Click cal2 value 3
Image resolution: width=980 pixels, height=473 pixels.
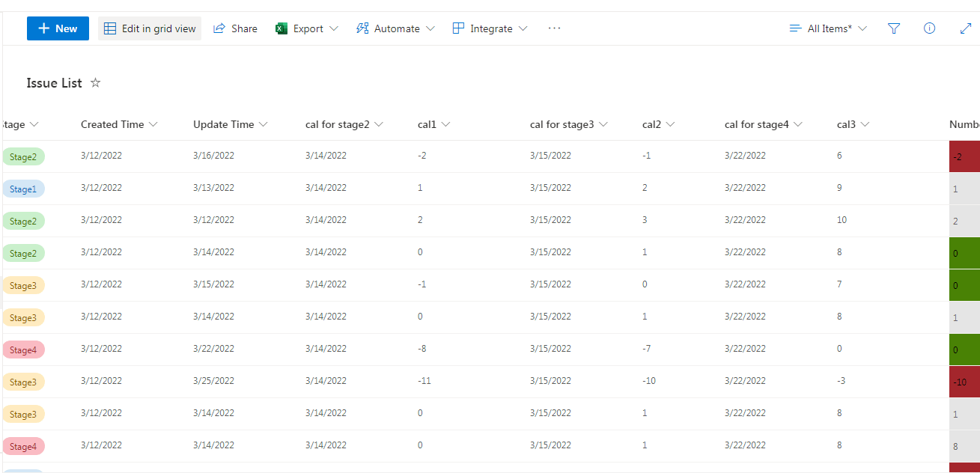tap(645, 220)
